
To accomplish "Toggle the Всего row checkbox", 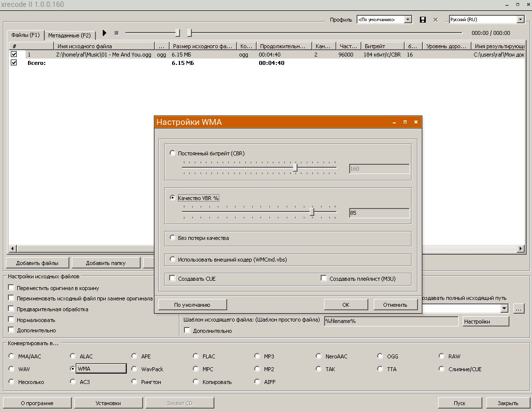I will (x=14, y=63).
